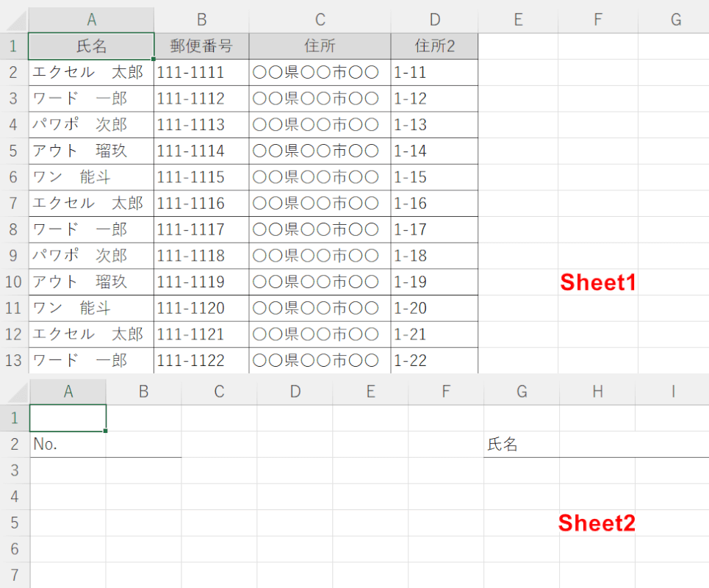Viewport: 709px width, 588px height.
Task: Click the 氏名 cell in Sheet2 column G
Action: point(522,444)
